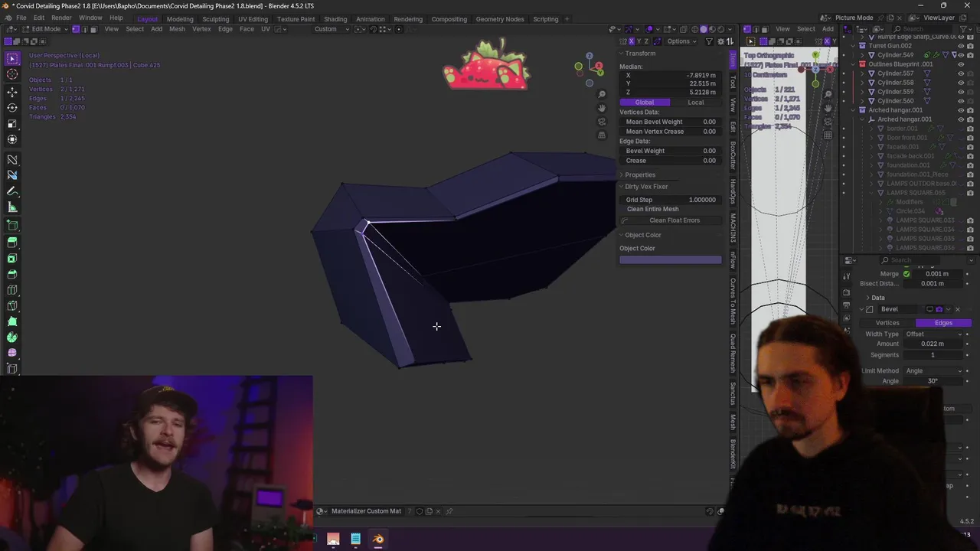This screenshot has width=980, height=551.
Task: Hide Turret Gun.002 collection in viewport
Action: [961, 46]
